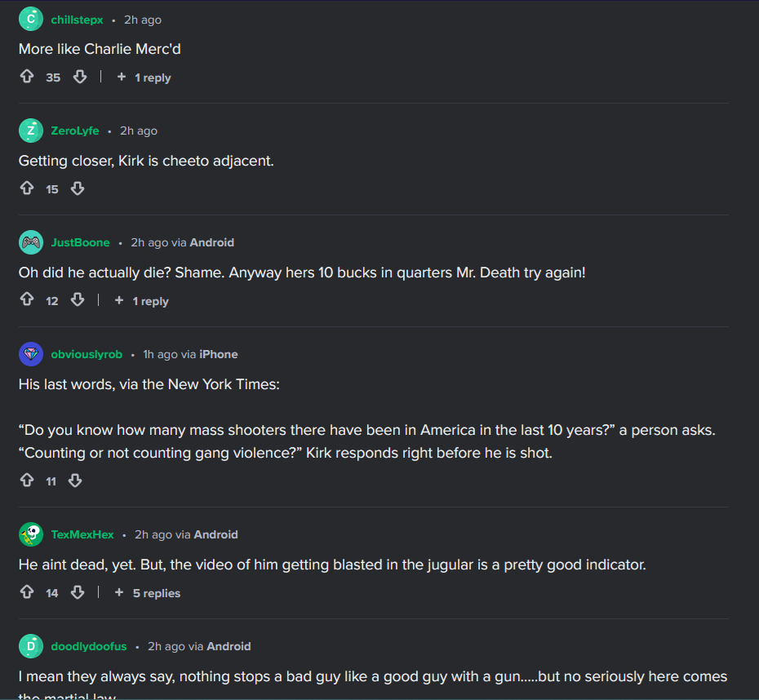Expand 5 replies under TexMexHex's comment
This screenshot has height=700, width=759.
click(148, 593)
